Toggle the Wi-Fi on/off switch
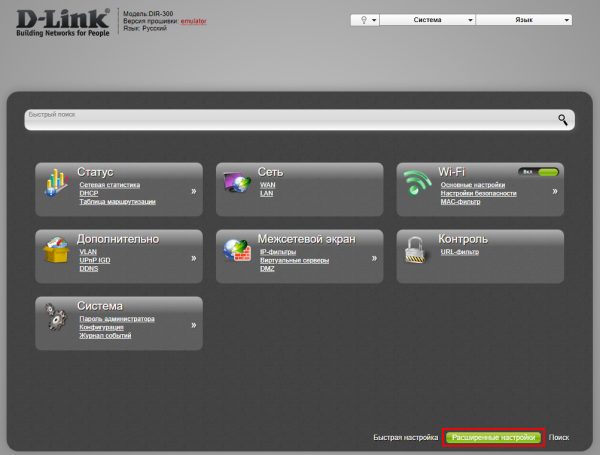The width and height of the screenshot is (600, 455). click(x=539, y=172)
